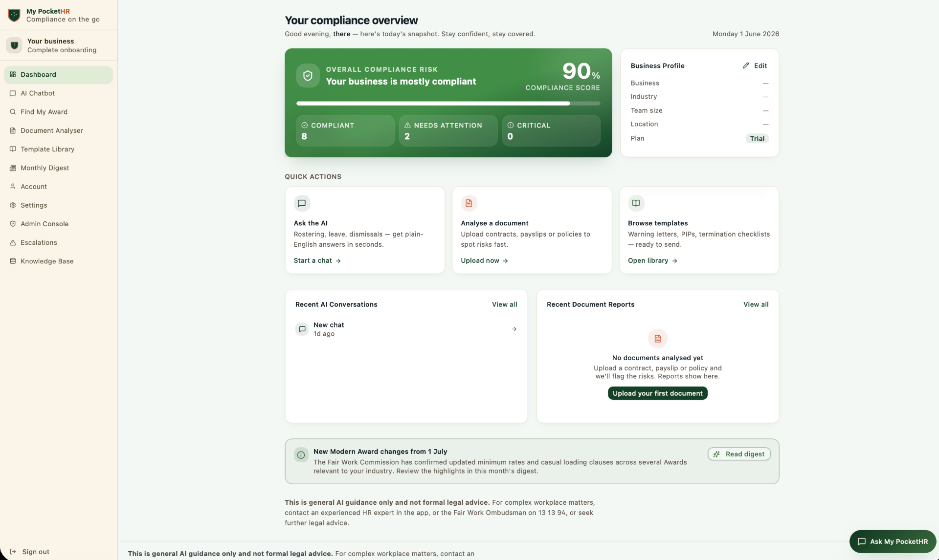The width and height of the screenshot is (939, 560).
Task: Click the AI Chatbot speech bubble icon
Action: coord(13,93)
